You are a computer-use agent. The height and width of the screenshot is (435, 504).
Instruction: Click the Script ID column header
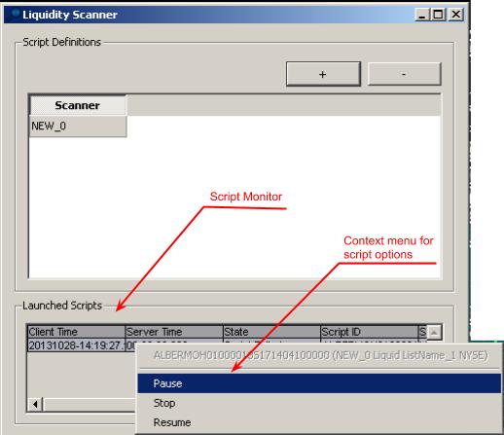pyautogui.click(x=370, y=332)
